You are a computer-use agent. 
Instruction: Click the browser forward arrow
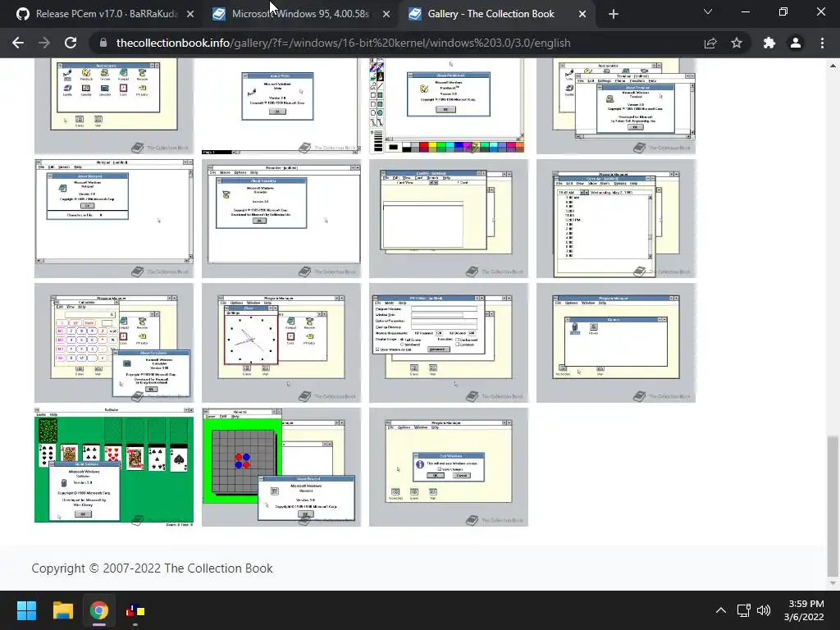click(x=44, y=43)
